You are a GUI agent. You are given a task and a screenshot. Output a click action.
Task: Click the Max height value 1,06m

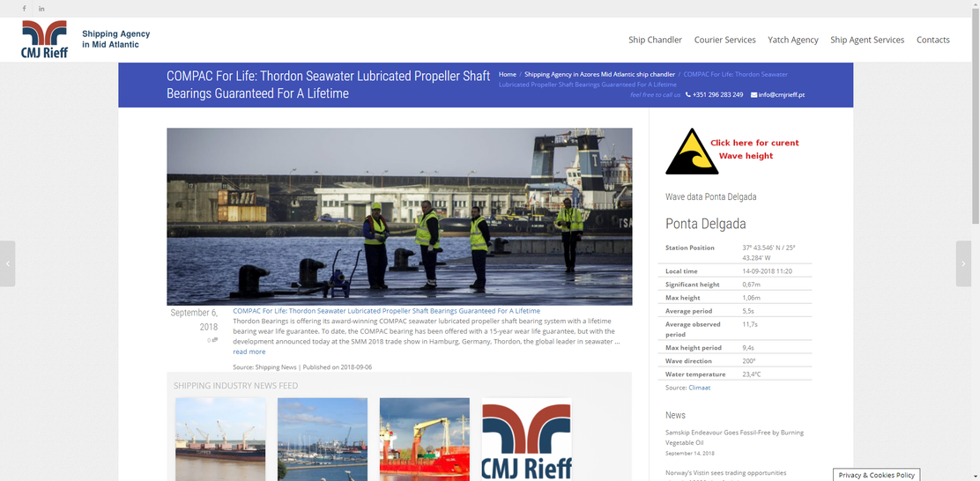pyautogui.click(x=751, y=298)
